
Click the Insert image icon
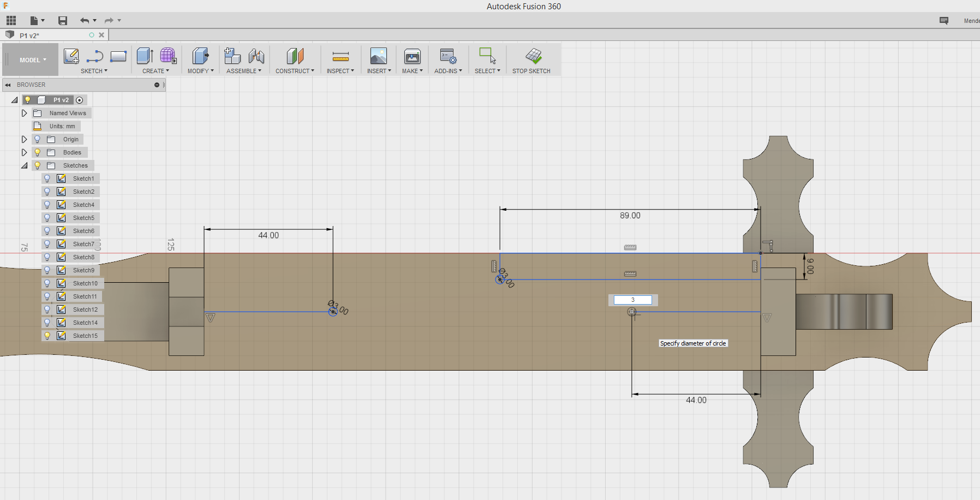click(x=378, y=56)
